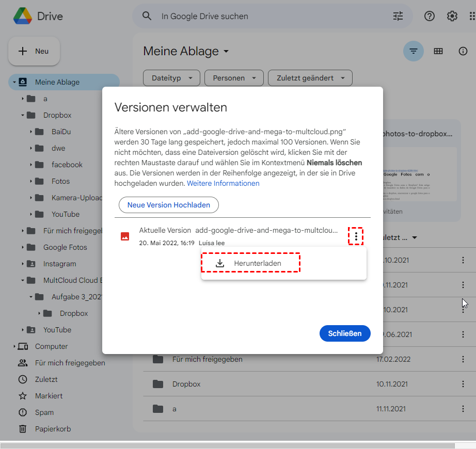Click the 20. Mai 2022, 16:19 date
Viewport: 476px width, 449px height.
tap(167, 243)
